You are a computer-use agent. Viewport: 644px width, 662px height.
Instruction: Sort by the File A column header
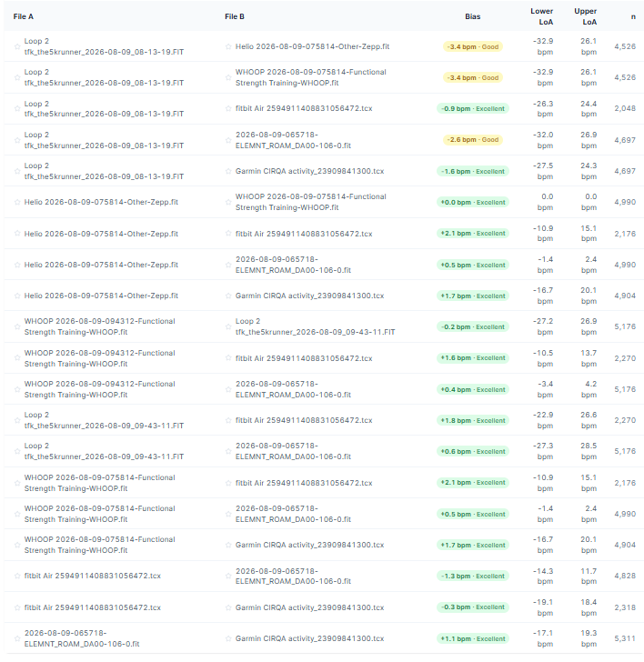24,16
